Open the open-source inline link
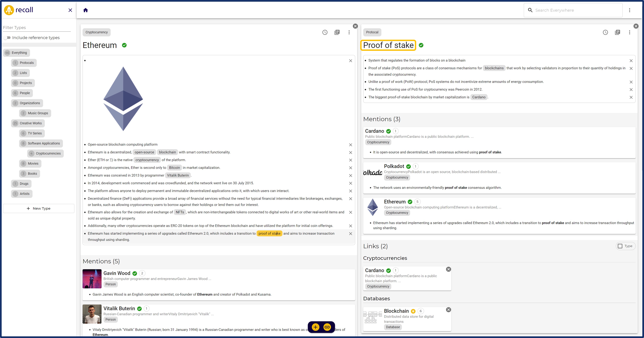644x338 pixels. tap(144, 152)
